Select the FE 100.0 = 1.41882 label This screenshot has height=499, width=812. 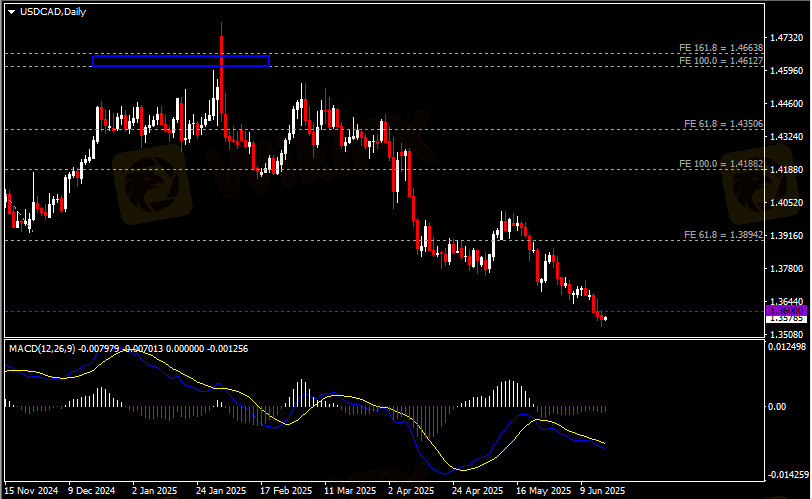click(x=721, y=164)
